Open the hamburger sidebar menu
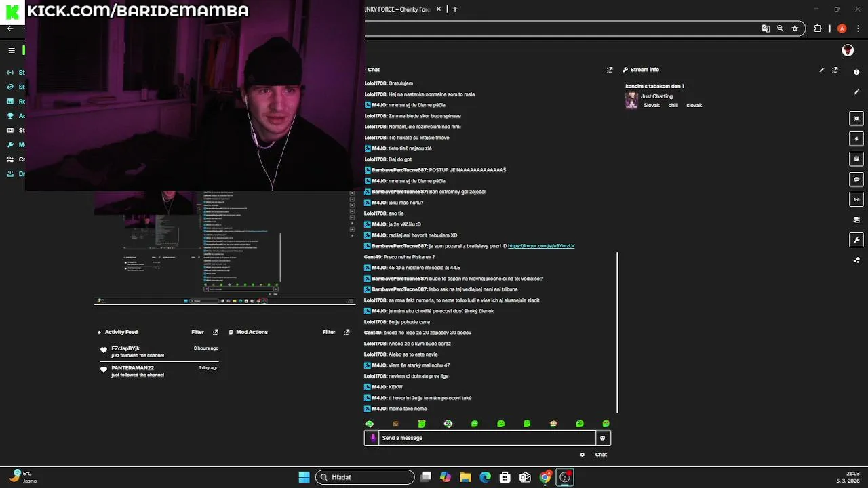 click(x=12, y=50)
